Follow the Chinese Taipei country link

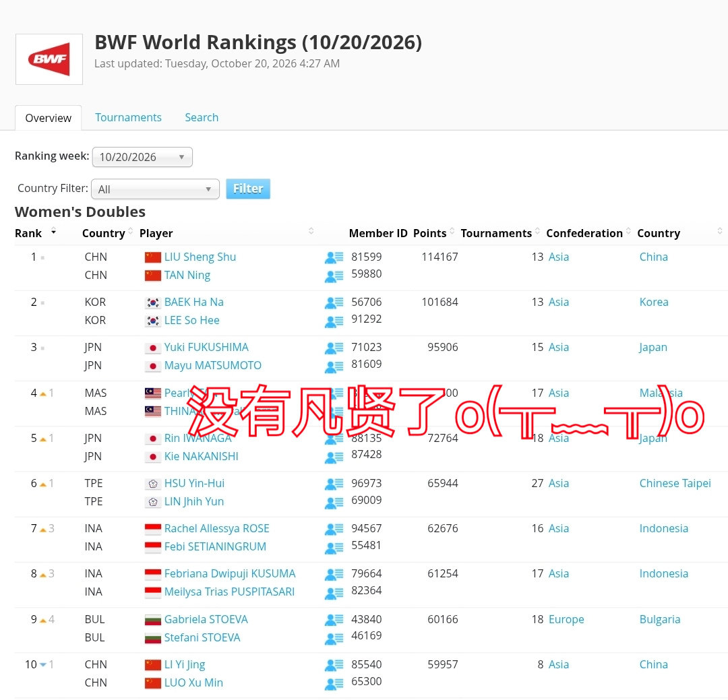click(x=675, y=483)
